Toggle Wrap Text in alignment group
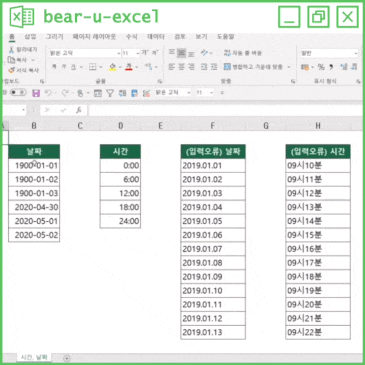 click(243, 53)
